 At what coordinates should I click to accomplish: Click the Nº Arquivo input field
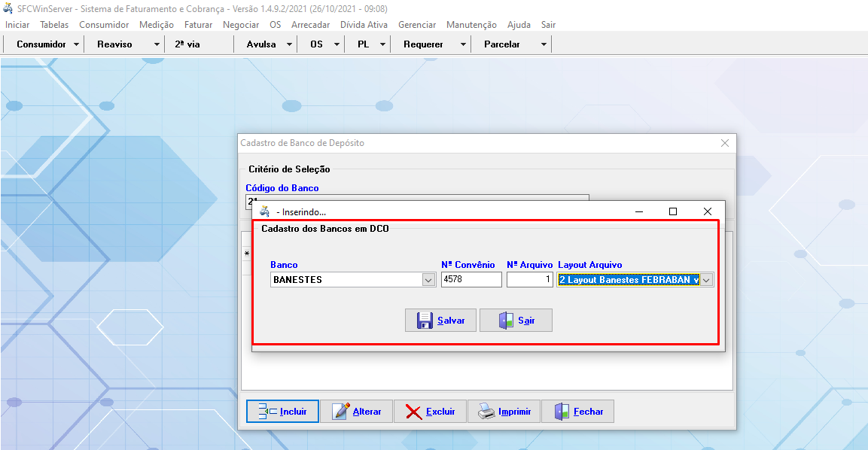click(530, 280)
